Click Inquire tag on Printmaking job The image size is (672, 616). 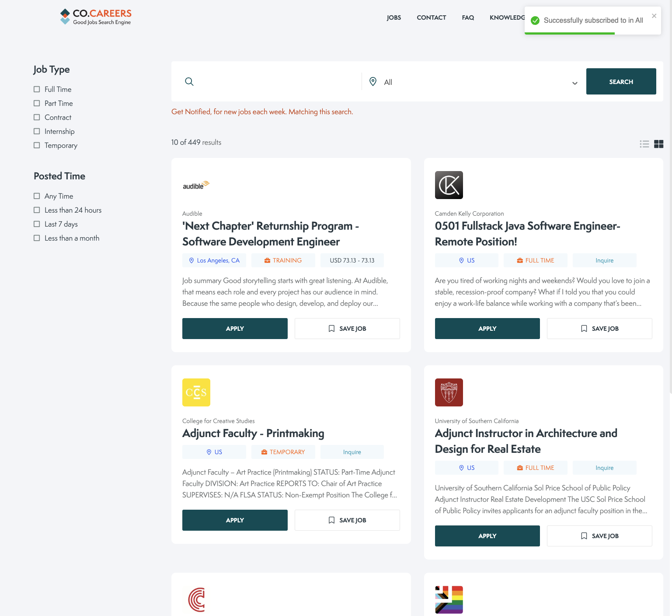tap(352, 452)
